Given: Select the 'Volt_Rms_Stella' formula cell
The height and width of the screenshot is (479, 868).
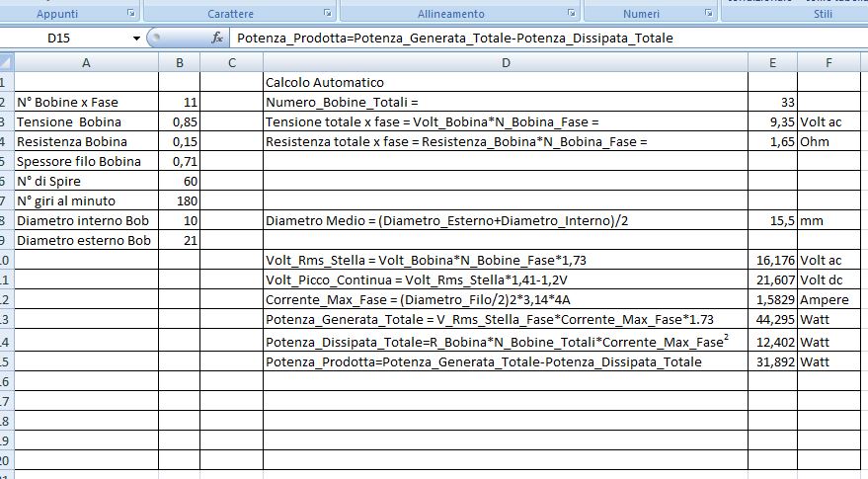Looking at the screenshot, I should (x=506, y=261).
